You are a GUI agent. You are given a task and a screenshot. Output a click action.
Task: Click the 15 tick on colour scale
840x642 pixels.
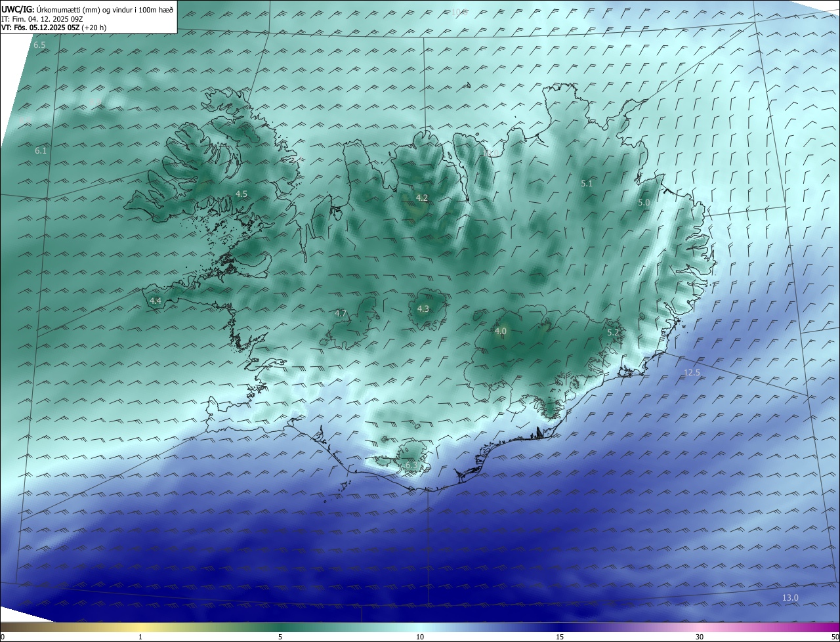click(560, 637)
